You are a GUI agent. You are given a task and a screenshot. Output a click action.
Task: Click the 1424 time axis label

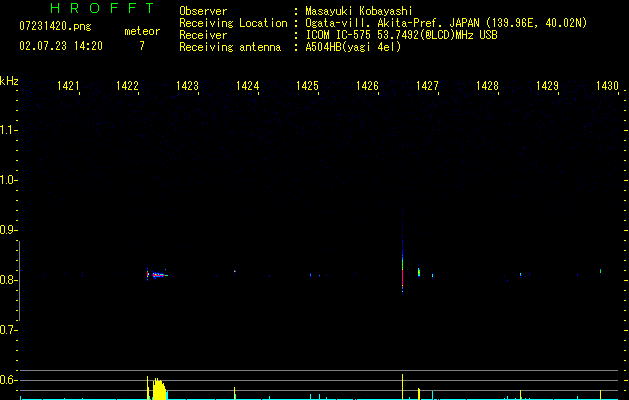(x=248, y=86)
